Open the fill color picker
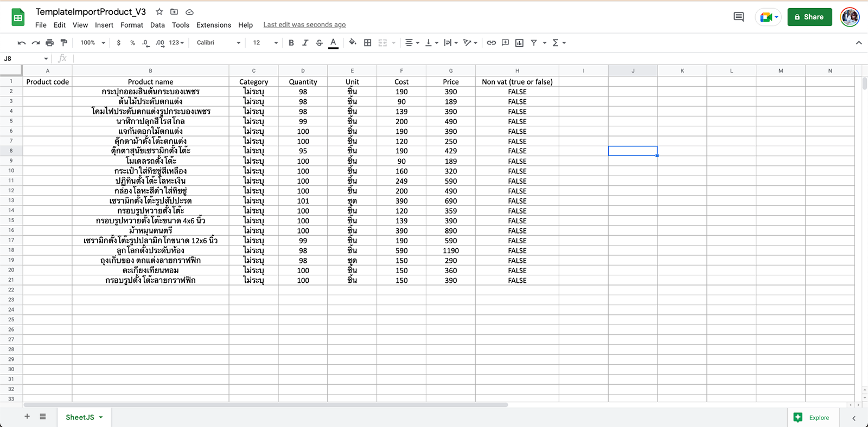Image resolution: width=868 pixels, height=427 pixels. (353, 42)
